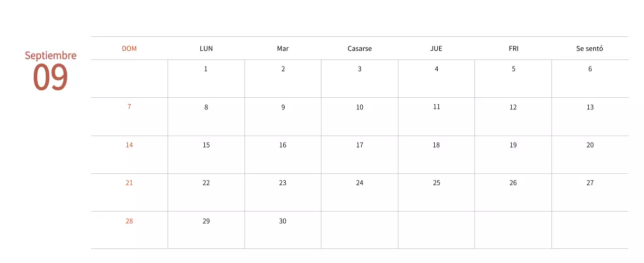Click on date 18
This screenshot has width=644, height=263.
point(436,145)
